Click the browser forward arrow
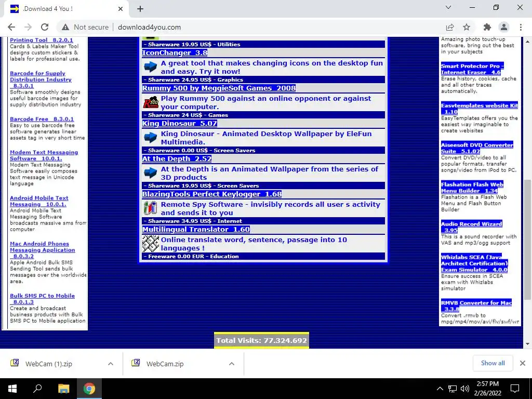Screen dimensions: 532x399 click(x=28, y=27)
